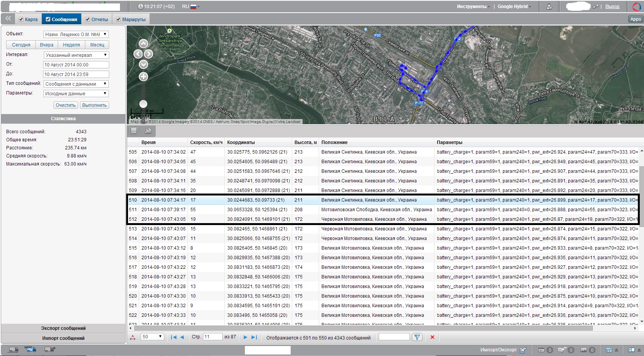644x356 pixels.
Task: Toggle the Маршруты checkbox
Action: (118, 19)
